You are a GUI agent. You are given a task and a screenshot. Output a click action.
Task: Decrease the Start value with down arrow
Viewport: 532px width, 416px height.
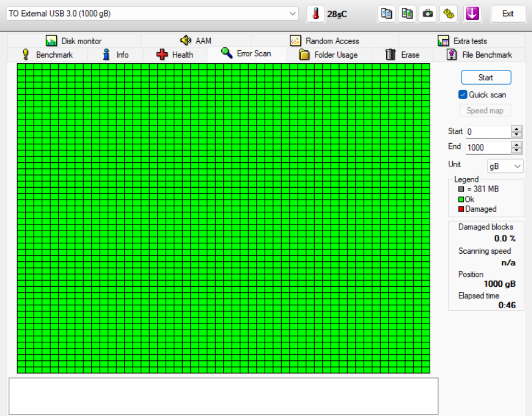517,135
